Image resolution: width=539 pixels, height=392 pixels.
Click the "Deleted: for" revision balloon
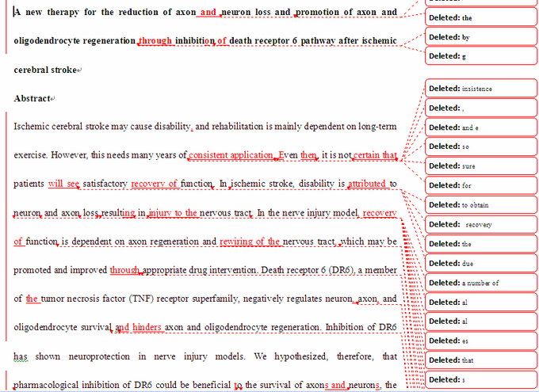click(479, 185)
